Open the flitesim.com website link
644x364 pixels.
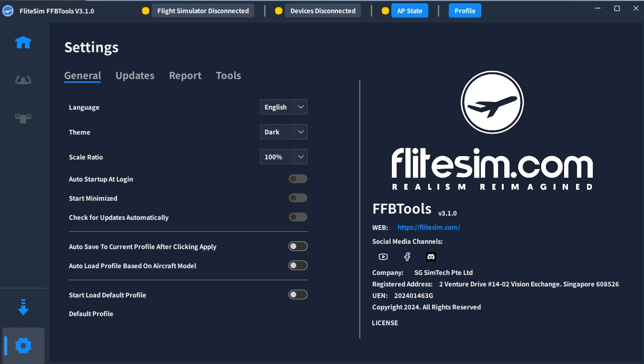pyautogui.click(x=429, y=228)
